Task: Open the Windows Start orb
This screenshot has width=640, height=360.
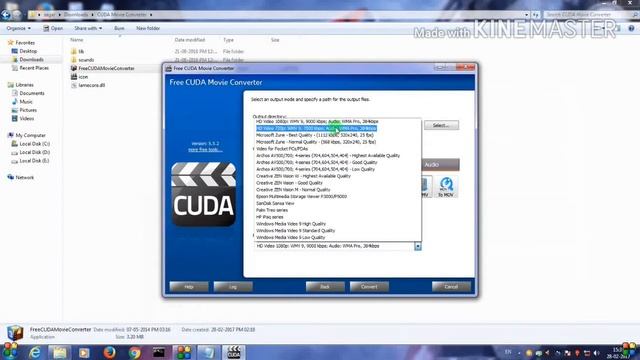Action: pyautogui.click(x=10, y=351)
